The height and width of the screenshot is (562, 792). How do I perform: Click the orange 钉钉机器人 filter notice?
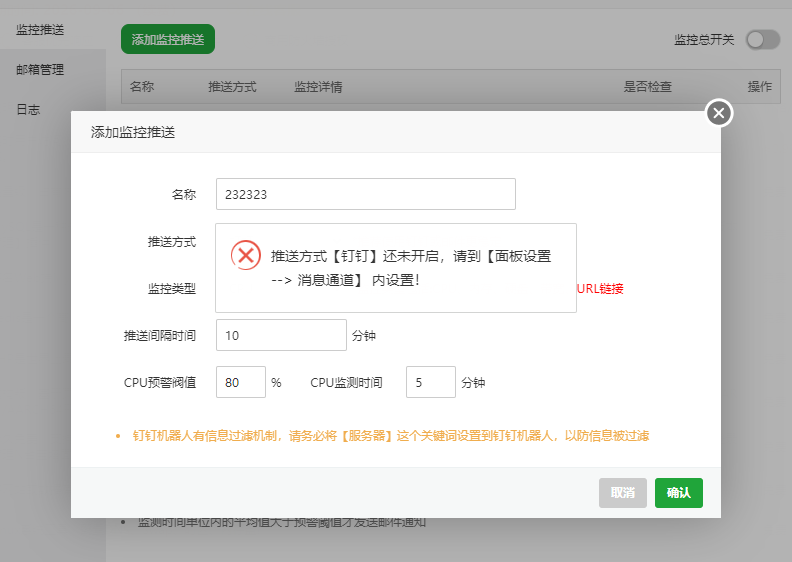pyautogui.click(x=391, y=436)
